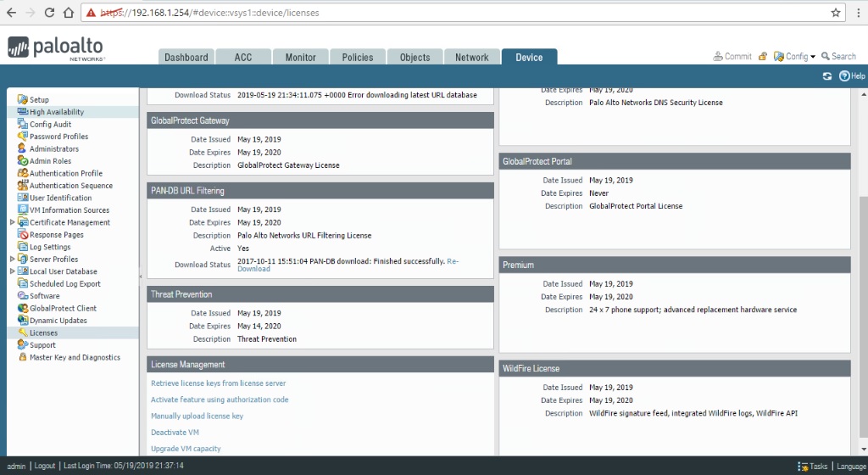Screen dimensions: 868x475
Task: Click Manually upload license key link
Action: coord(197,416)
